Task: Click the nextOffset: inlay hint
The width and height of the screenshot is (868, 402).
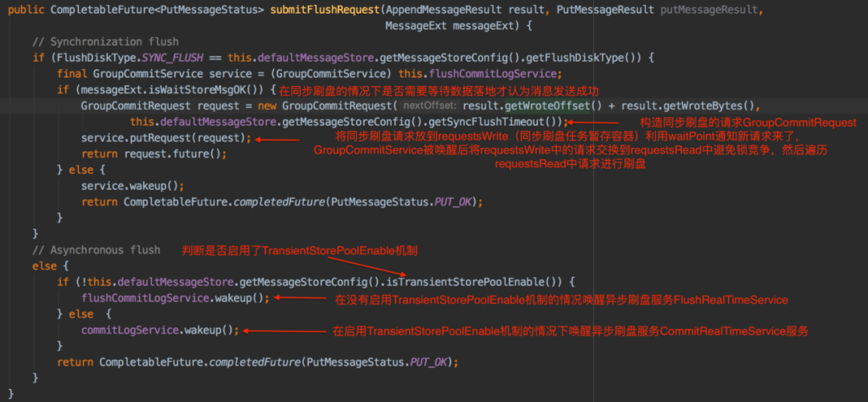Action: coord(429,106)
